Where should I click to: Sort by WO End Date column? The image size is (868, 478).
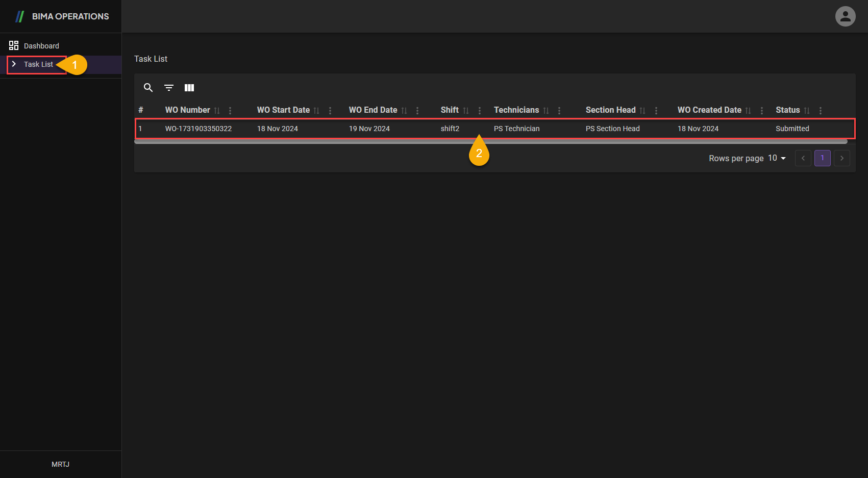404,111
